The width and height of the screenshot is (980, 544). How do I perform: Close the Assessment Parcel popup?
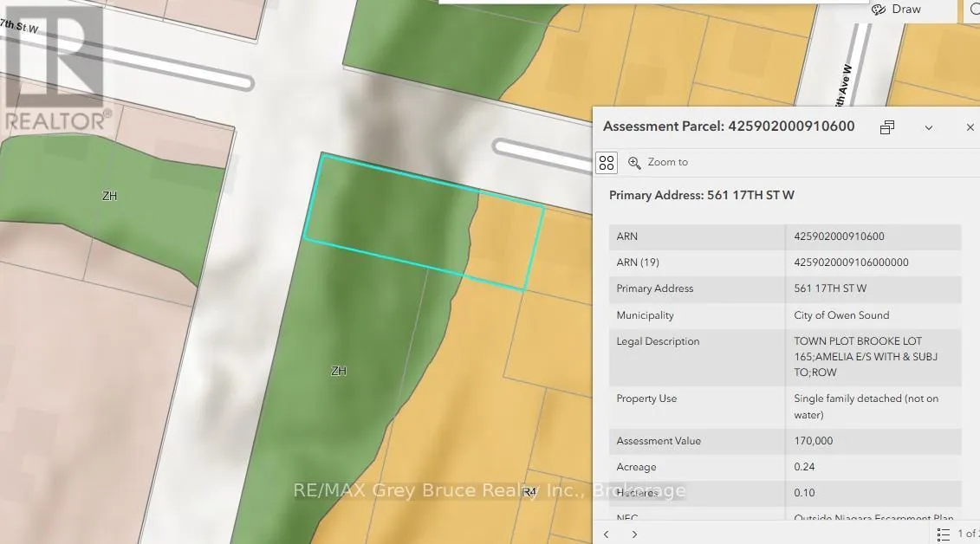[970, 127]
